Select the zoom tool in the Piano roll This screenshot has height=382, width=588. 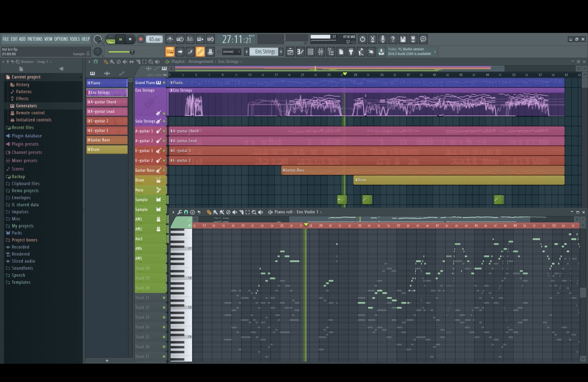254,212
